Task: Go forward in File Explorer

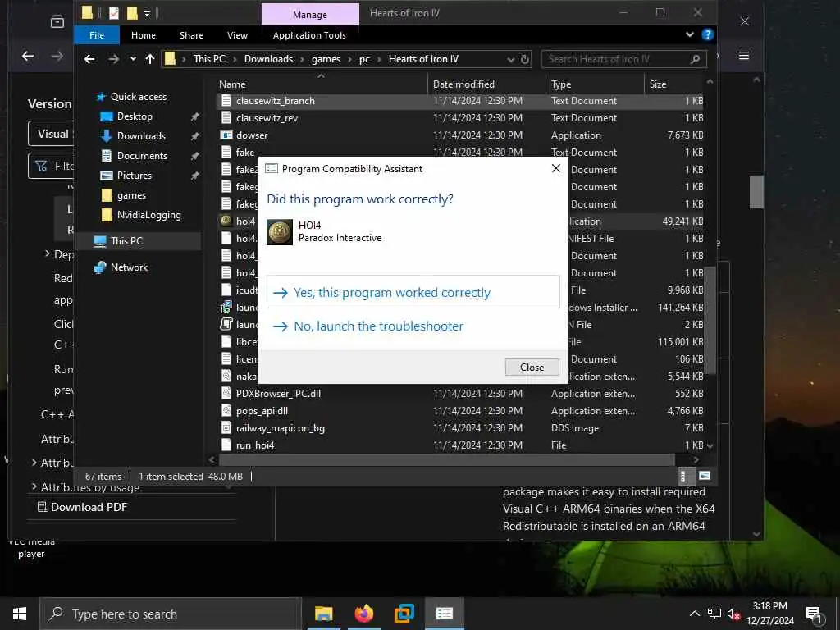Action: click(113, 59)
